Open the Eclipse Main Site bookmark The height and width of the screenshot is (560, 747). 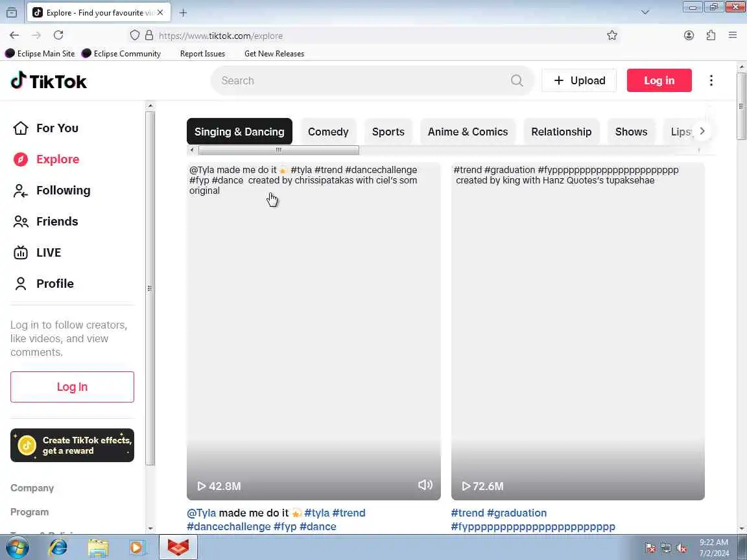click(40, 53)
